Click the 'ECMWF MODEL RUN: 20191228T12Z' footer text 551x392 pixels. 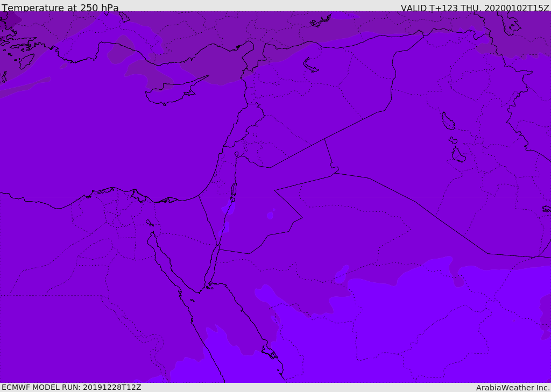72,388
